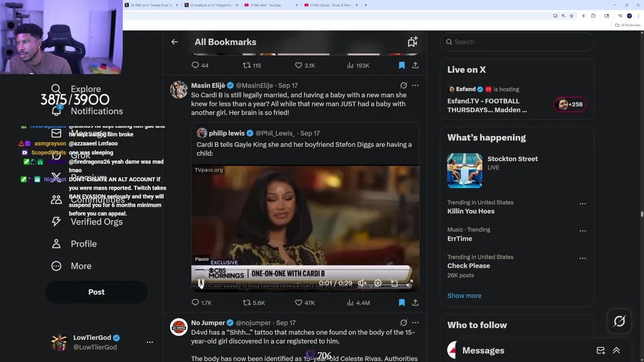This screenshot has height=362, width=644.
Task: Reply to the post with 44 replies
Action: coord(200,65)
